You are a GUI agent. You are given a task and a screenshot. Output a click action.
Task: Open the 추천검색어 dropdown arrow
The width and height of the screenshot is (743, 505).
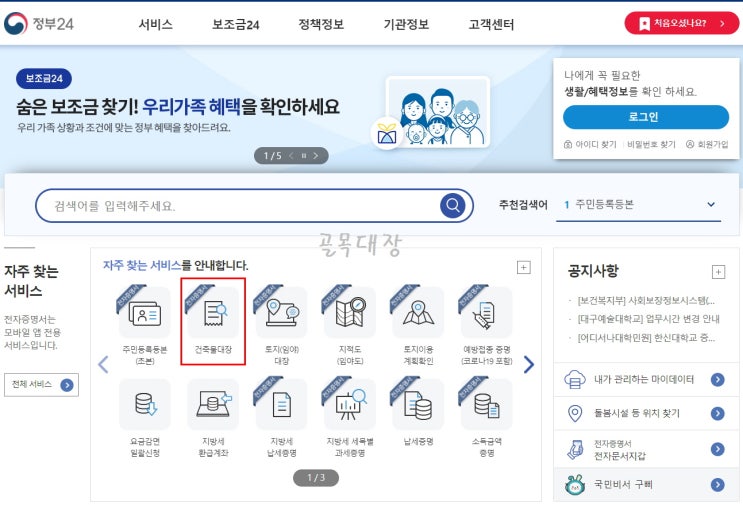click(711, 205)
